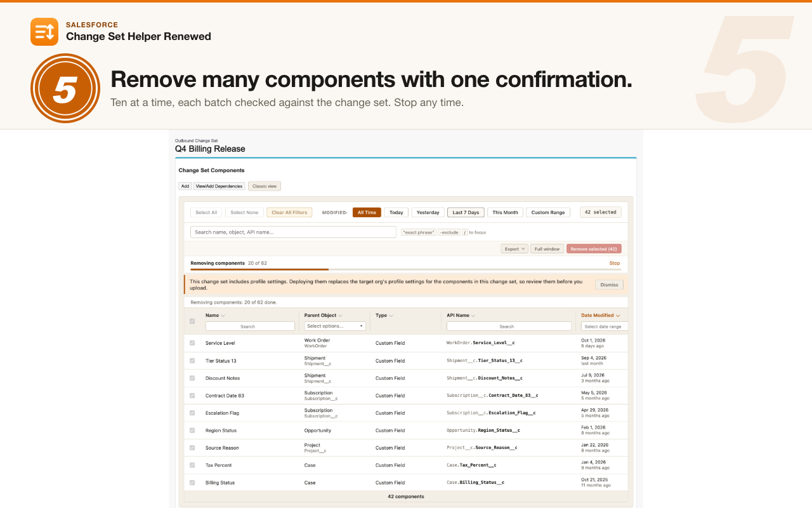Toggle the header select-all checkbox

[192, 321]
